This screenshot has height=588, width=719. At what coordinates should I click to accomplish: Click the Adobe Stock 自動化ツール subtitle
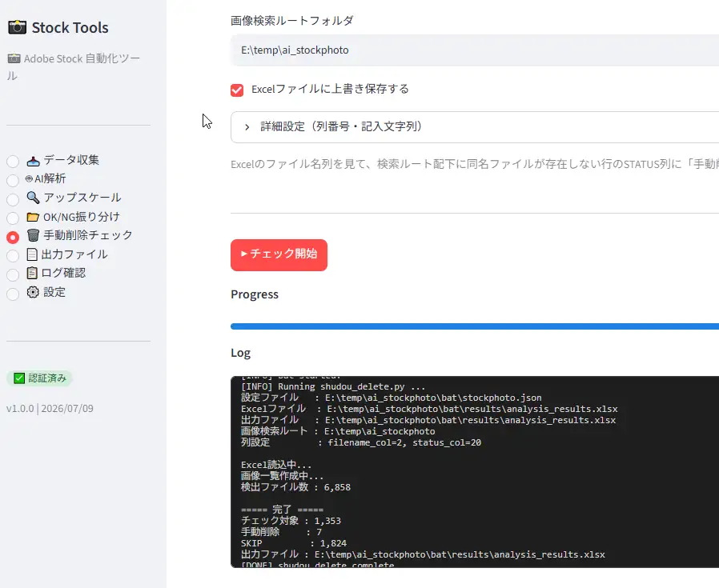(74, 67)
